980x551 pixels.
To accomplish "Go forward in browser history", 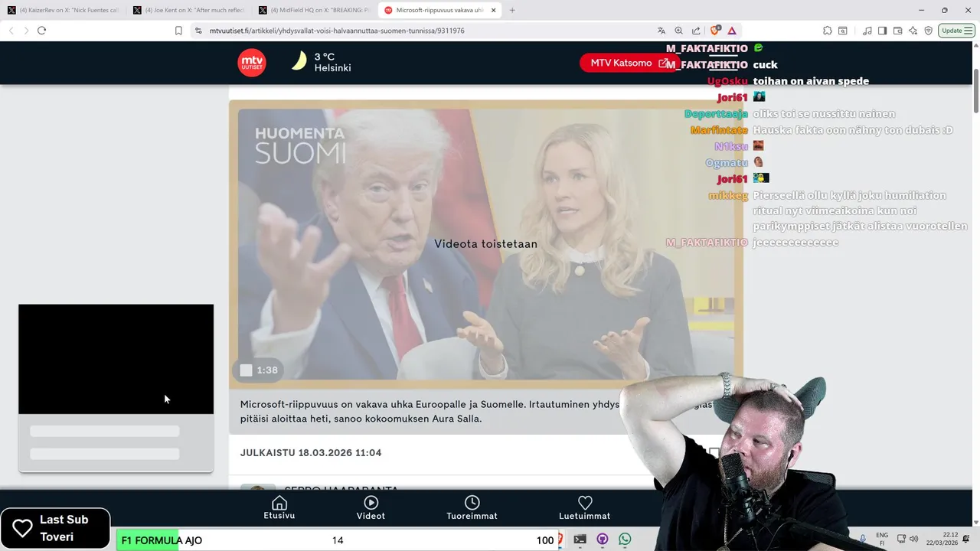I will tap(26, 31).
